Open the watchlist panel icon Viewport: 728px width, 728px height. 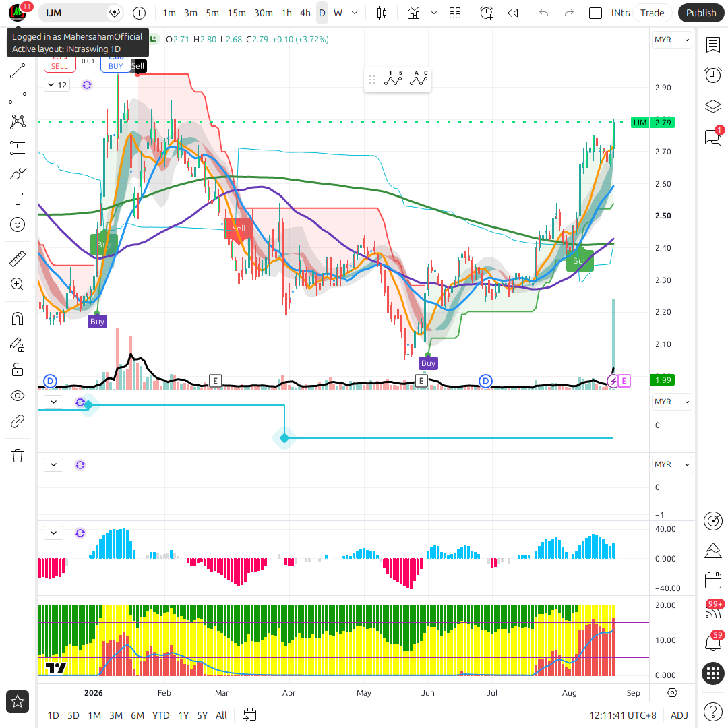coord(712,45)
